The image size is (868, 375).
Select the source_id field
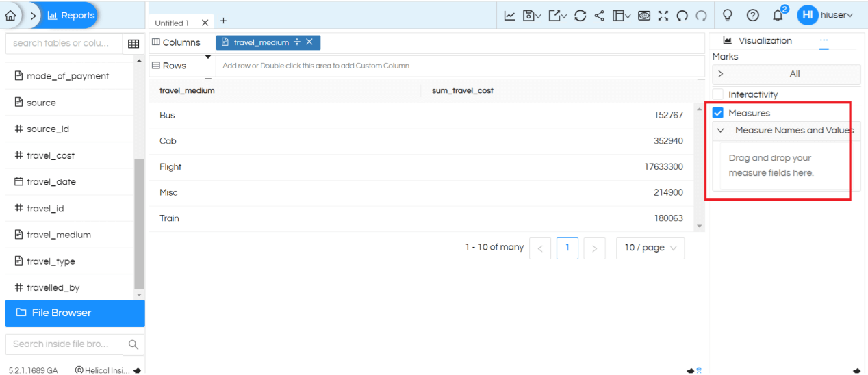tap(47, 129)
